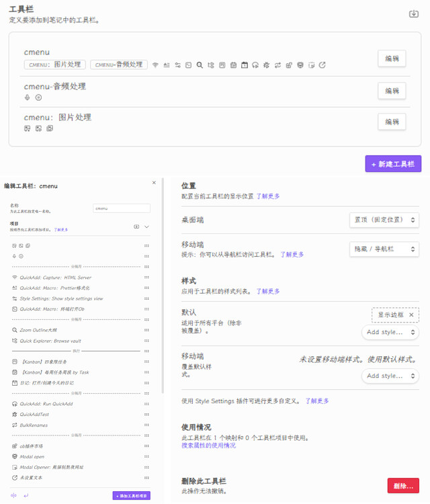This screenshot has height=504, width=430.
Task: Click line-break arrow icon at panel bottom
Action: pyautogui.click(x=26, y=495)
